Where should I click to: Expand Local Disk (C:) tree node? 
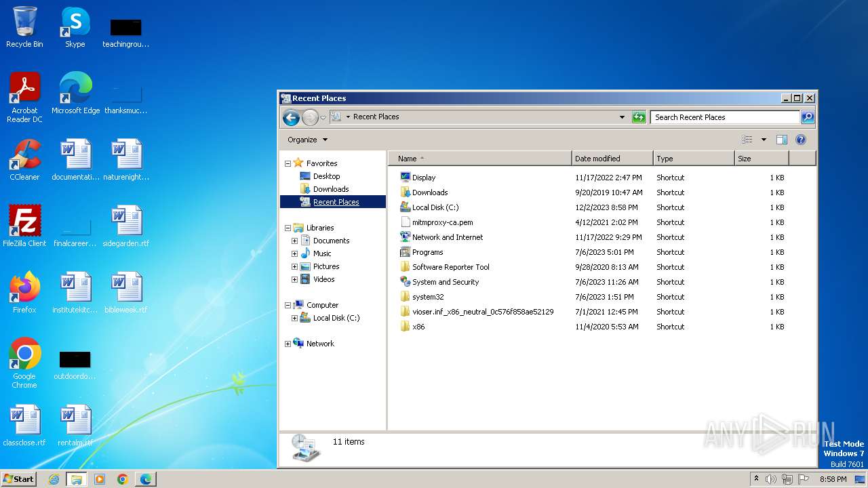(x=294, y=318)
